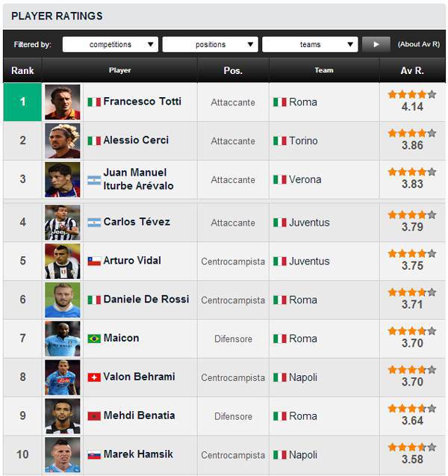The image size is (448, 476).
Task: Click the Brazil flag beside Maicon
Action: click(94, 339)
